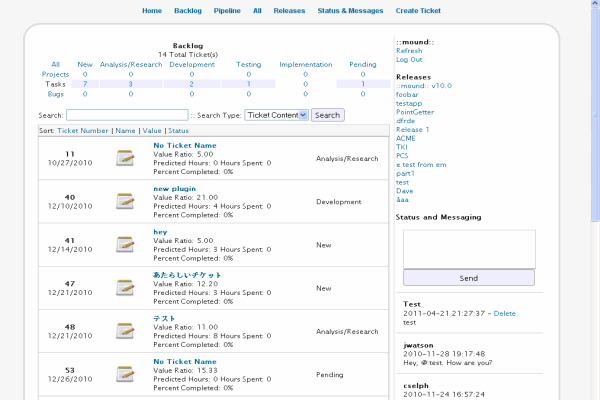Open the dfrde release
This screenshot has height=400, width=600.
(x=406, y=121)
